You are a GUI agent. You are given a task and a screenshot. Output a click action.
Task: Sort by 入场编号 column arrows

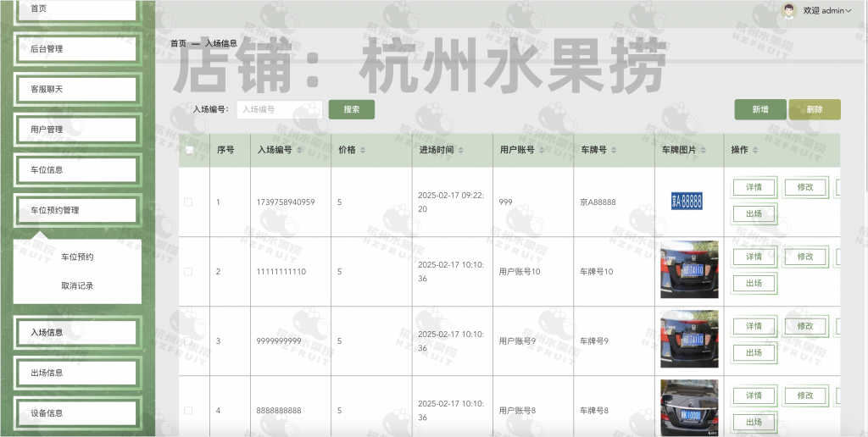tap(299, 151)
